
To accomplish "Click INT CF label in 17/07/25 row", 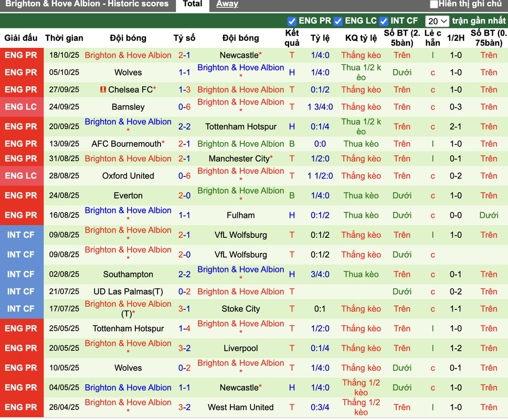I will (x=21, y=309).
